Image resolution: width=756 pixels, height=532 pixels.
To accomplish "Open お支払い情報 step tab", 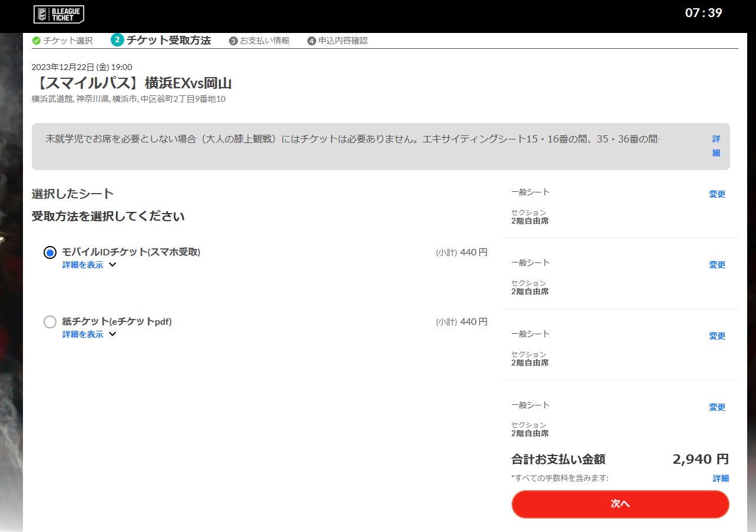I will pyautogui.click(x=264, y=41).
